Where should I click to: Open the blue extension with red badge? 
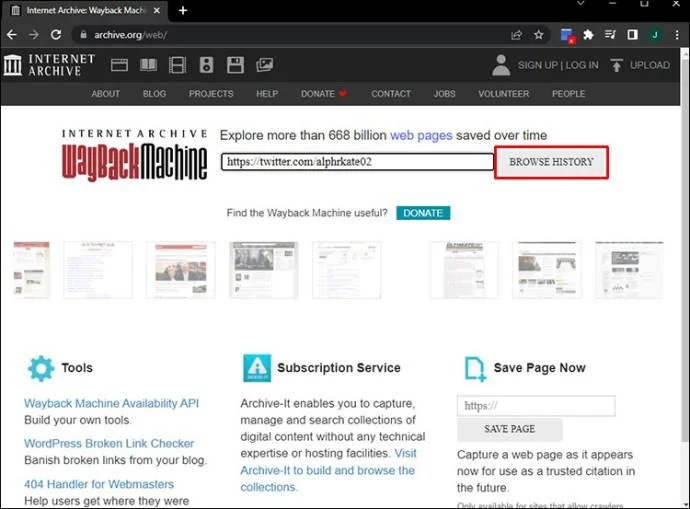tap(567, 35)
